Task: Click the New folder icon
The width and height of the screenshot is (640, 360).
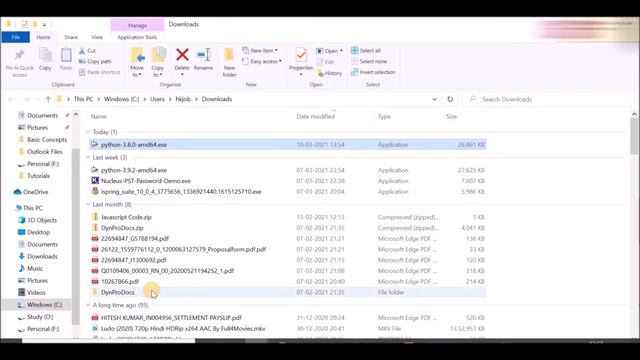Action: 229,55
